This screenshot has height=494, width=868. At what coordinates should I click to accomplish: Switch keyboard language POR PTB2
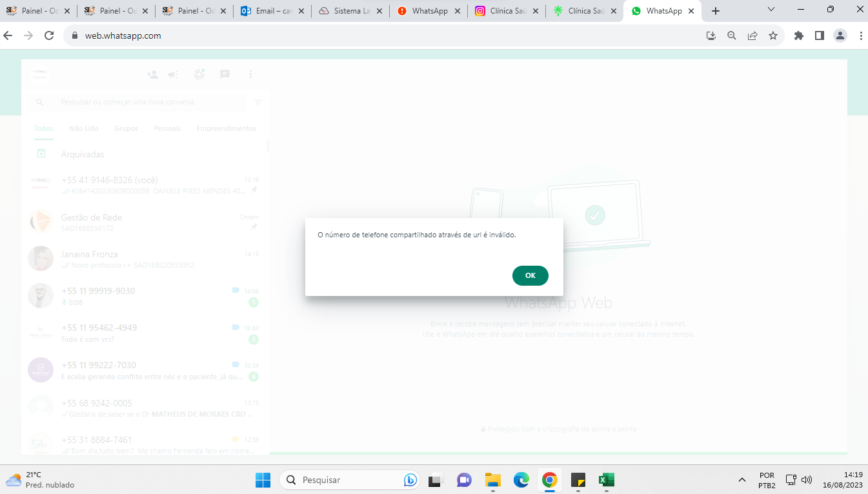point(767,480)
